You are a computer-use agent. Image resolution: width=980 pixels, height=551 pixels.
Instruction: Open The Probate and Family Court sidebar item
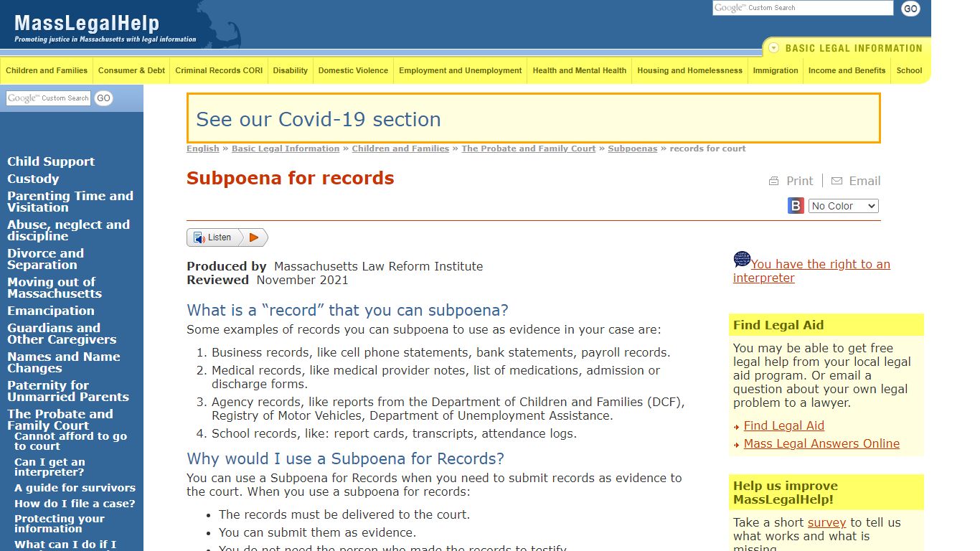tap(60, 420)
